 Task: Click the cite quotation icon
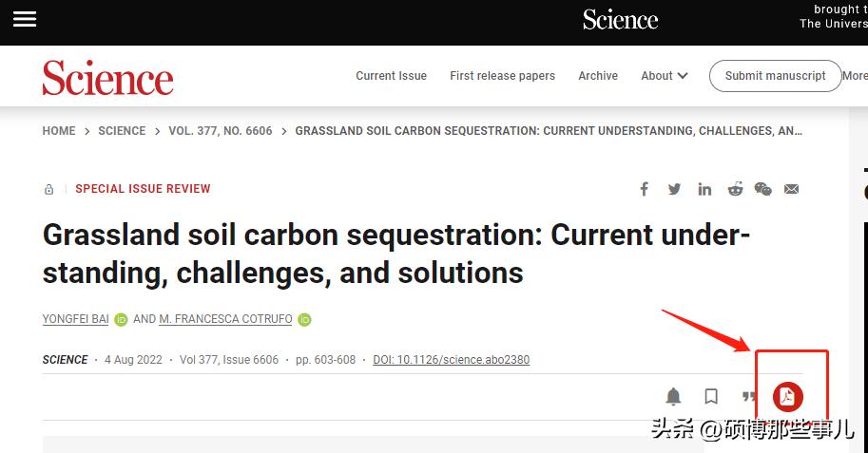pos(749,397)
